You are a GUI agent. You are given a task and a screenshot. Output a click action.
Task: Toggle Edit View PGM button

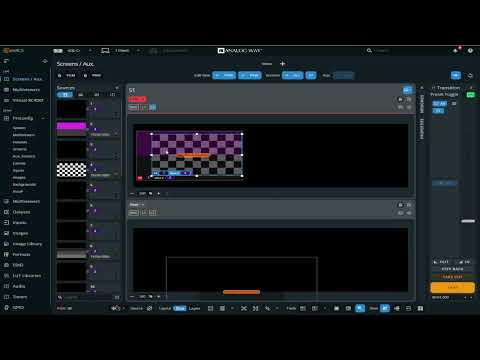click(x=224, y=76)
